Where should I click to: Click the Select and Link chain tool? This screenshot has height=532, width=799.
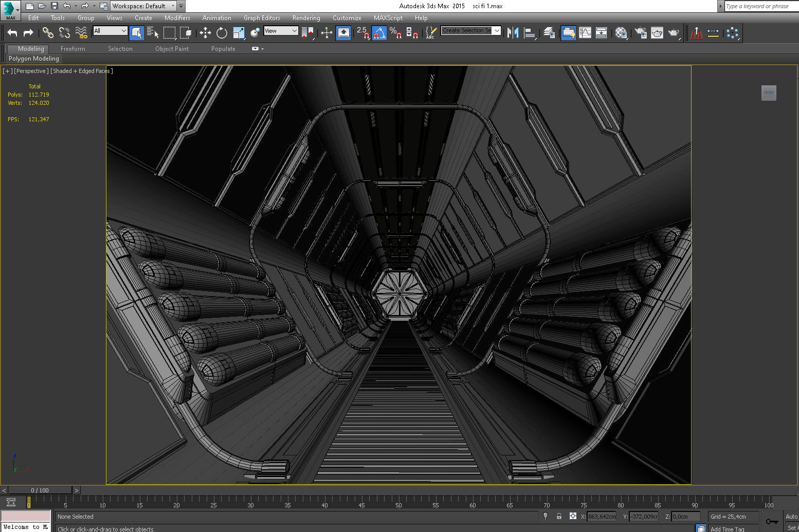[x=48, y=33]
